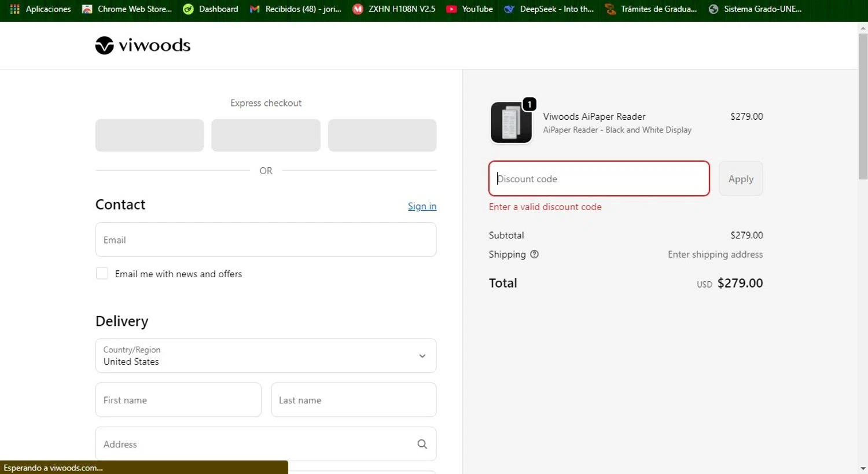This screenshot has width=868, height=474.
Task: Click the Express checkout heading
Action: (266, 103)
